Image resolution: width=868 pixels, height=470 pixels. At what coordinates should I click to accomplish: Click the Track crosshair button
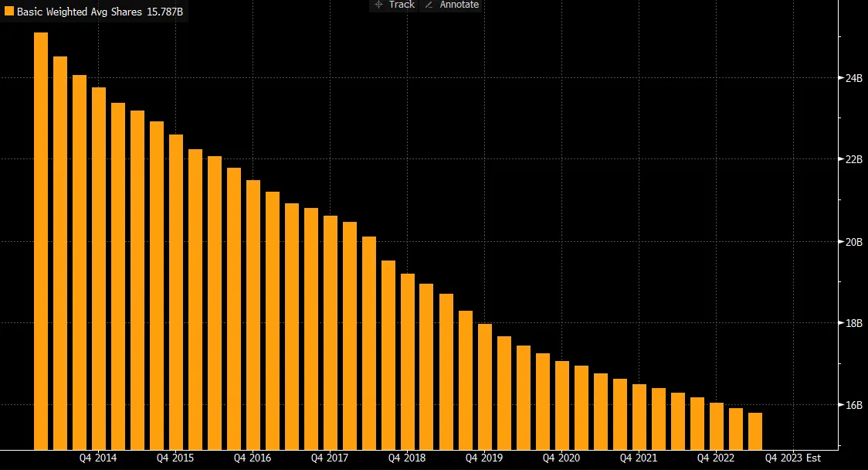point(394,5)
